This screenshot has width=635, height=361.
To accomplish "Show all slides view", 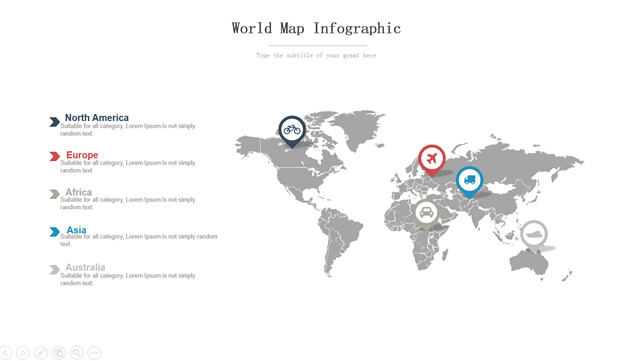I will [59, 353].
